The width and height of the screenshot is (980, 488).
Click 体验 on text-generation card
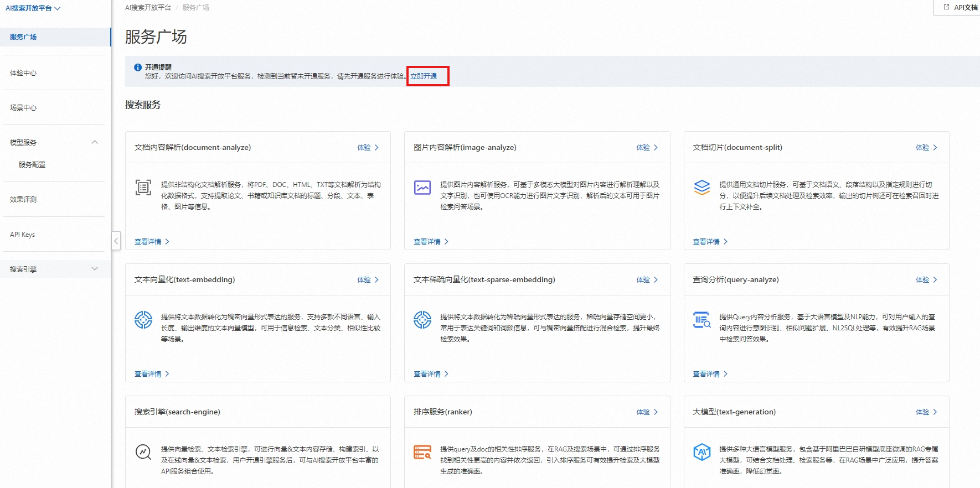(927, 412)
